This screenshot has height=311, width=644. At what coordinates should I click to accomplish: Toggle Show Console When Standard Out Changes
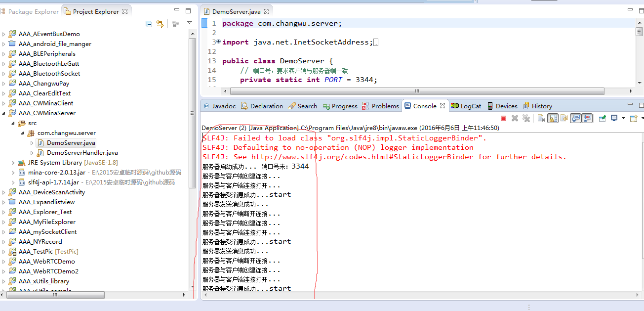[575, 118]
